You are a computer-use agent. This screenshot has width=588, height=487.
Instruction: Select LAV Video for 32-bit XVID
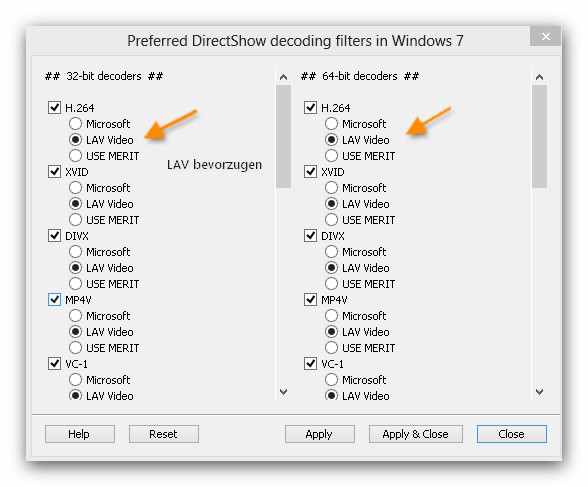pyautogui.click(x=75, y=204)
